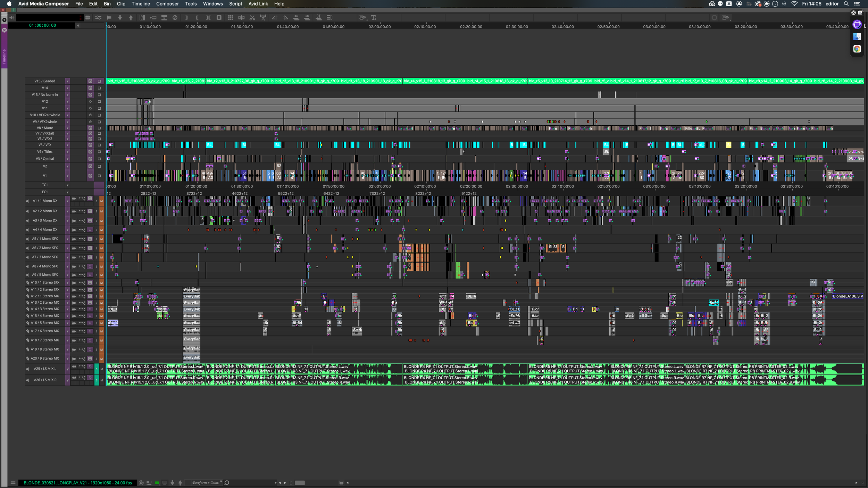This screenshot has width=868, height=488.
Task: Toggle monitor box on V15 / Graded track
Action: coord(99,81)
